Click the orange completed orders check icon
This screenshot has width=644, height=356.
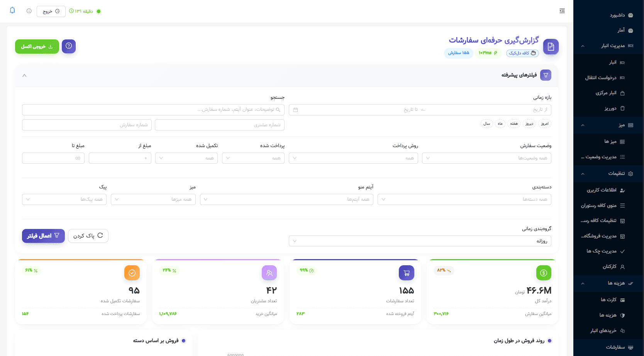click(132, 273)
